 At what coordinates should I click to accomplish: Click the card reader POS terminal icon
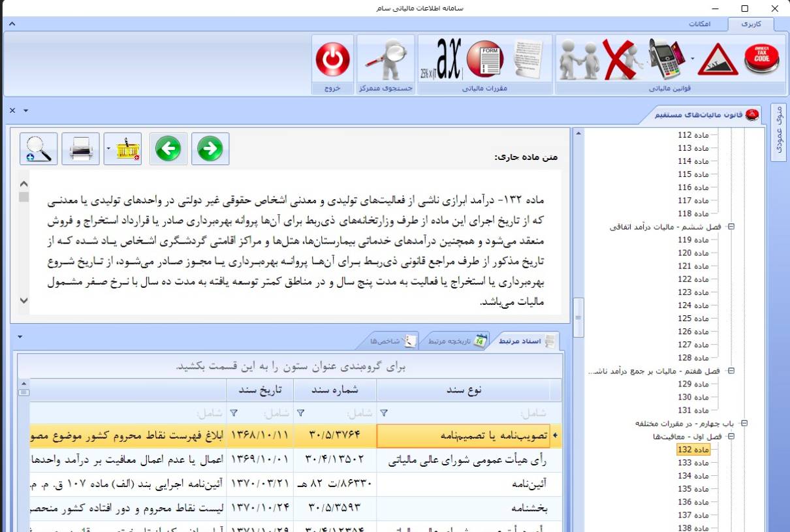[667, 59]
